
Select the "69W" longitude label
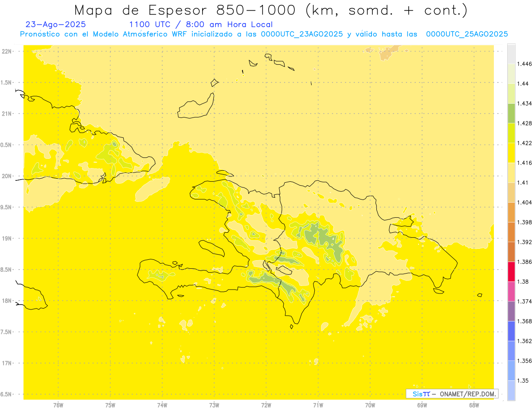pos(422,405)
